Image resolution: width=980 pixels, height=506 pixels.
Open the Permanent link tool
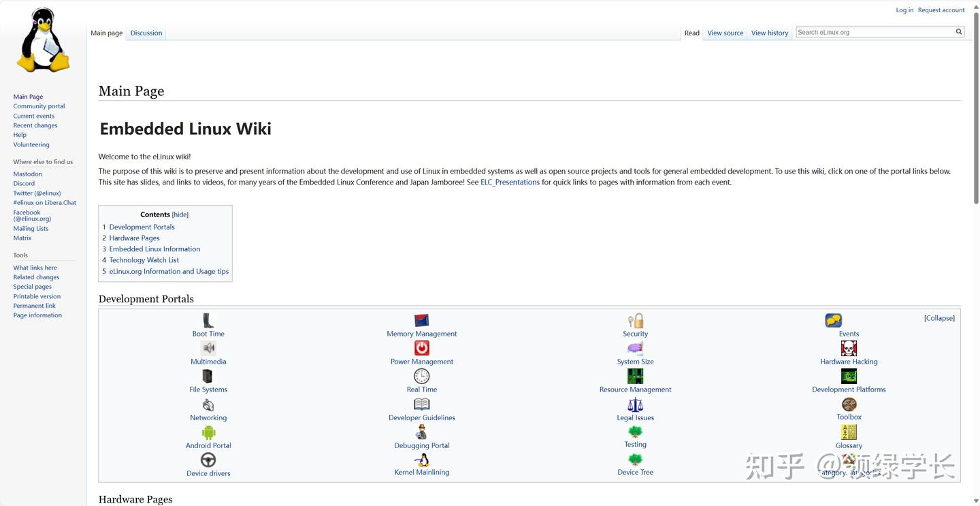pyautogui.click(x=35, y=306)
